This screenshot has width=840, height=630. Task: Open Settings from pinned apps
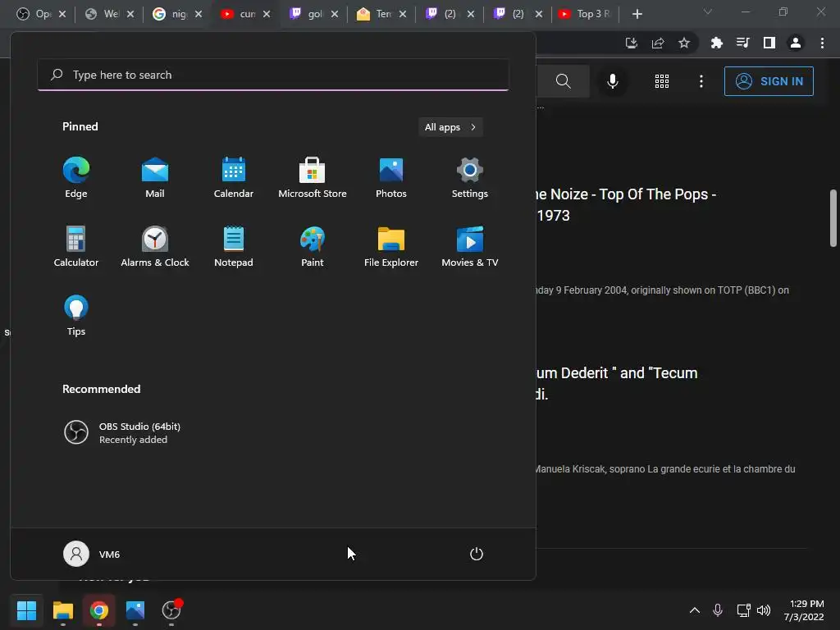(x=470, y=178)
